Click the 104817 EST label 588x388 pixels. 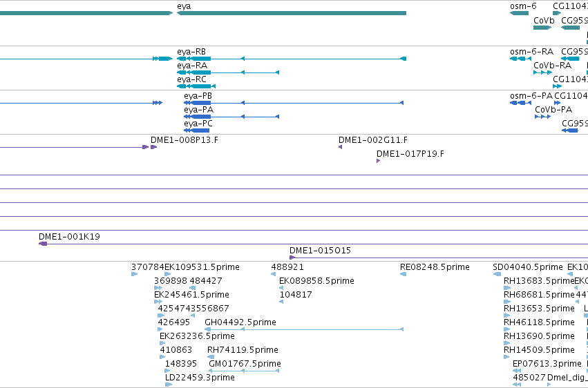coord(296,295)
